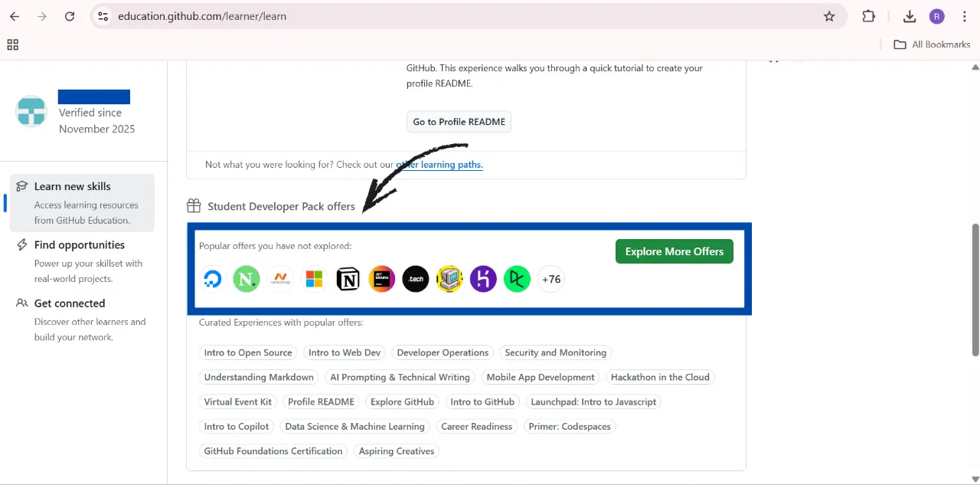Screen dimensions: 980x485
Task: Open the Virtual Event Kit experience
Action: coord(238,401)
